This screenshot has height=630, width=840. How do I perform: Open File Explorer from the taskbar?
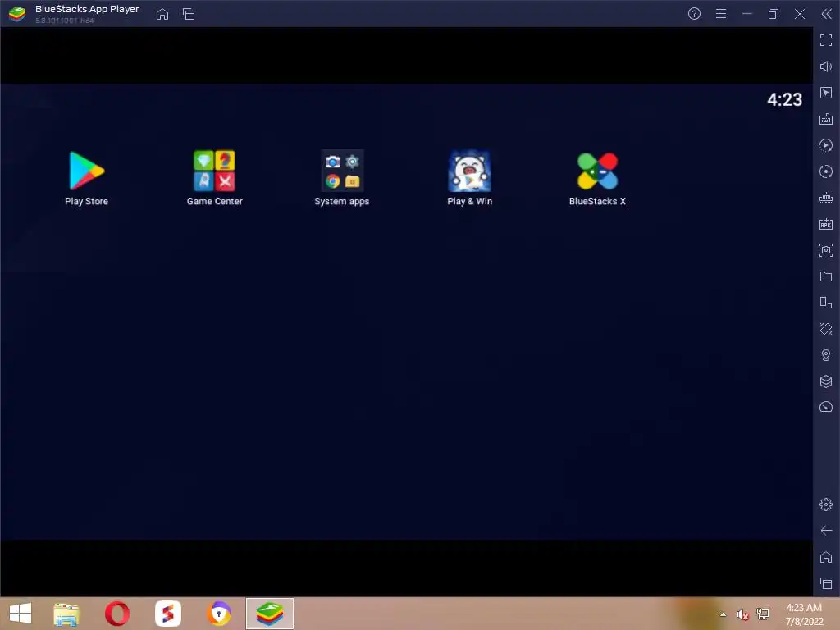click(x=66, y=614)
